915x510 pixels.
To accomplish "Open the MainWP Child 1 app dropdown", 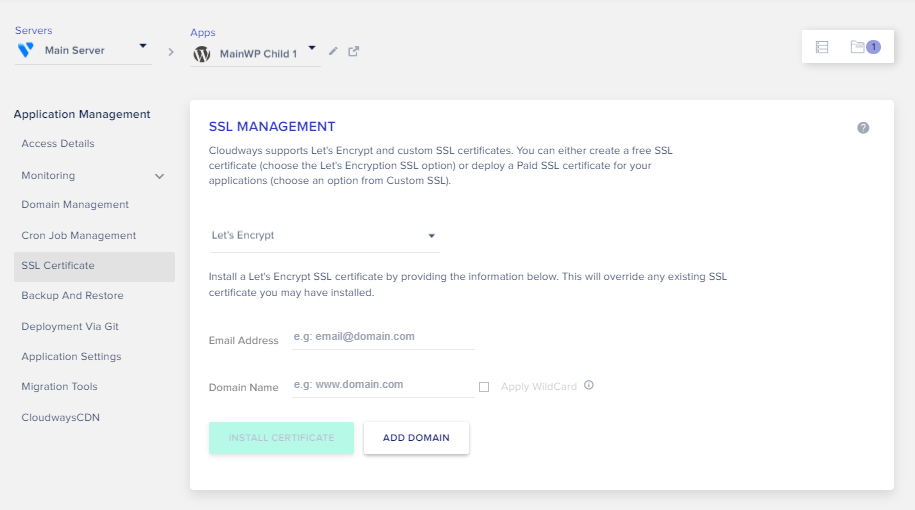I will (255, 54).
